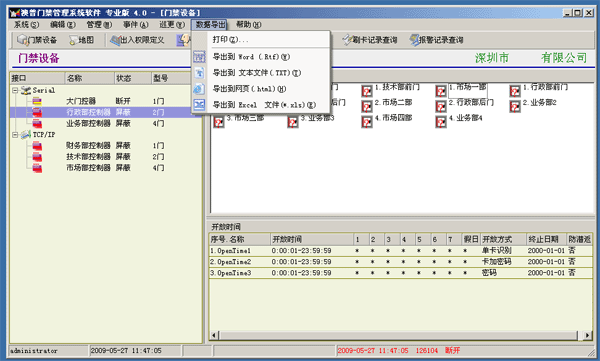
Task: Select the highlighted 行政部控制器 row
Action: coord(106,113)
